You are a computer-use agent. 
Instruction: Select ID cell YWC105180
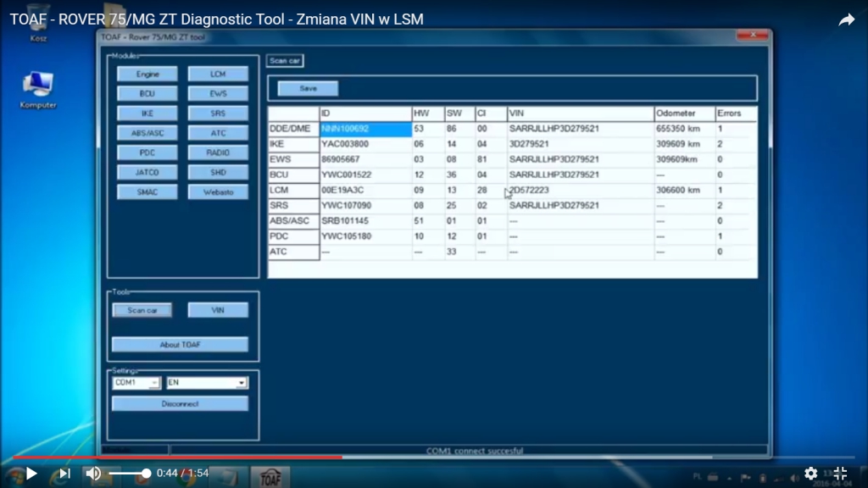366,236
